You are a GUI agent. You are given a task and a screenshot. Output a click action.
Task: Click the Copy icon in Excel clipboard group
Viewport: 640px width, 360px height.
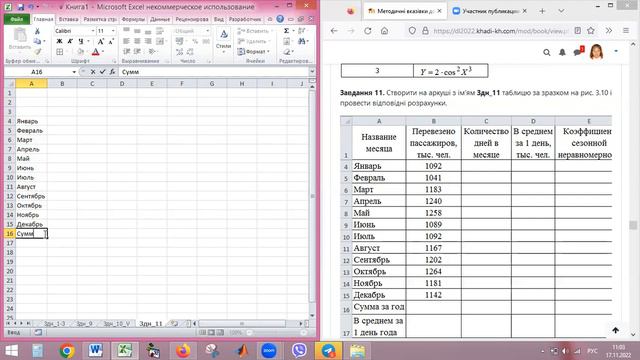tap(37, 41)
